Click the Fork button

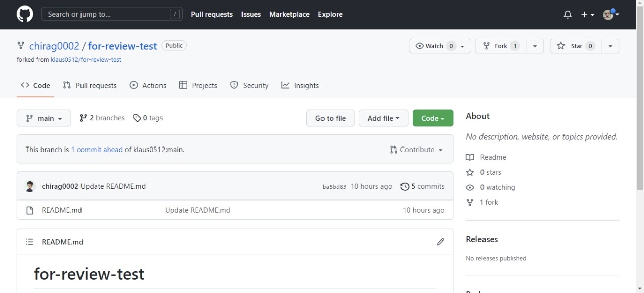pos(501,46)
